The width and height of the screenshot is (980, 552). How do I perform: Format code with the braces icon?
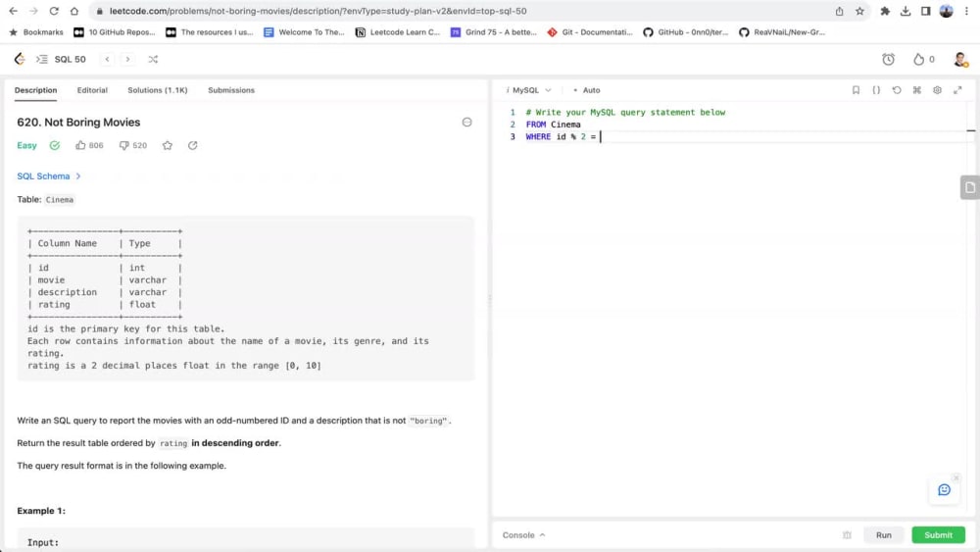click(876, 90)
